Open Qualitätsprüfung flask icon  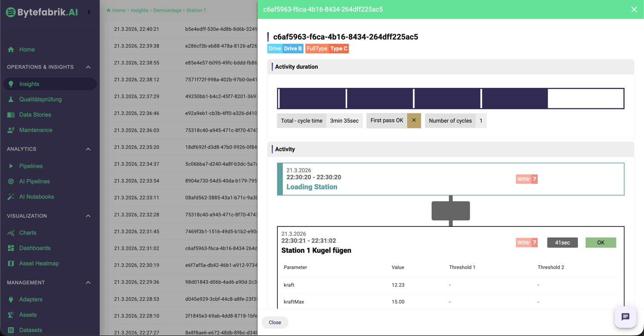[x=11, y=99]
